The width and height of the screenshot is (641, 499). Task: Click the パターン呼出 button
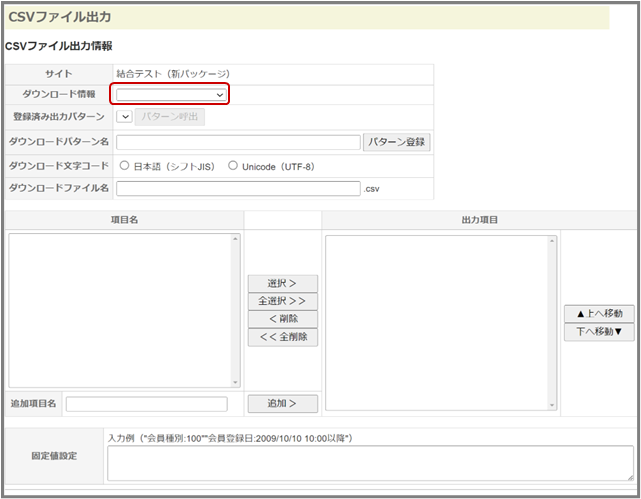(170, 116)
